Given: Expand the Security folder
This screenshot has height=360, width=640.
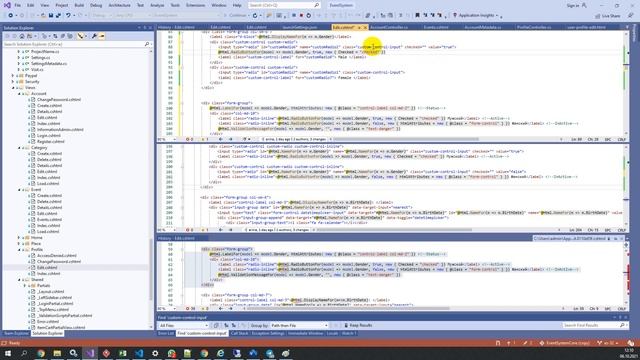Looking at the screenshot, I should tap(13, 82).
